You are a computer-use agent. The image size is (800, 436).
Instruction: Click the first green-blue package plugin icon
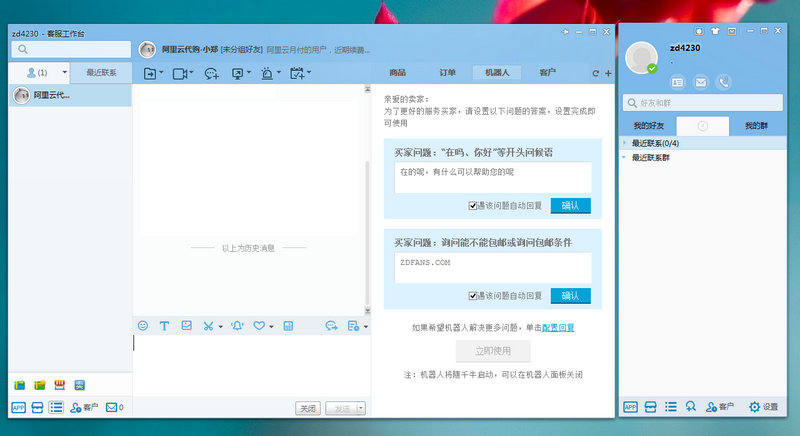coord(19,385)
